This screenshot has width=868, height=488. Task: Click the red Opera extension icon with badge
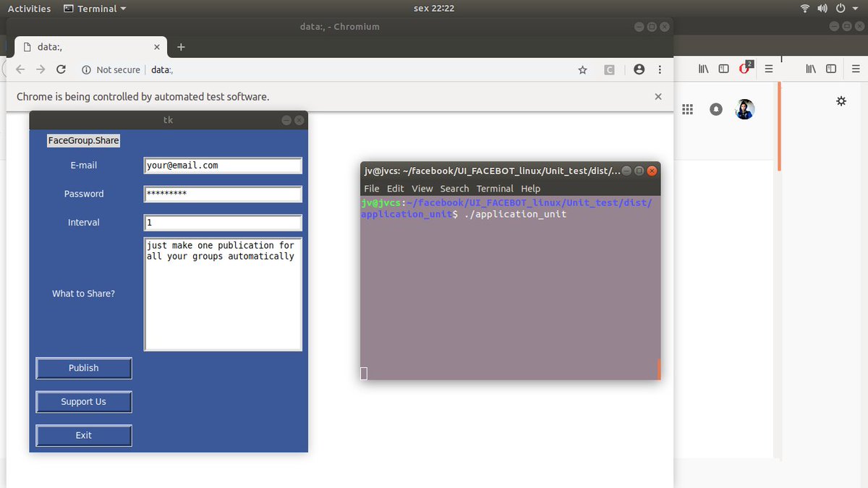click(746, 67)
